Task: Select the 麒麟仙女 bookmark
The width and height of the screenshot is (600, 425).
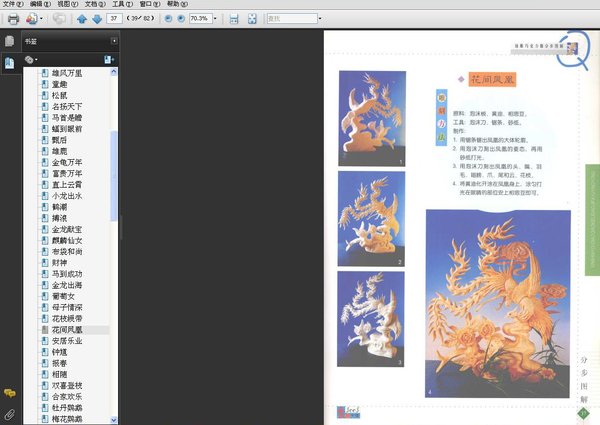Action: [67, 241]
